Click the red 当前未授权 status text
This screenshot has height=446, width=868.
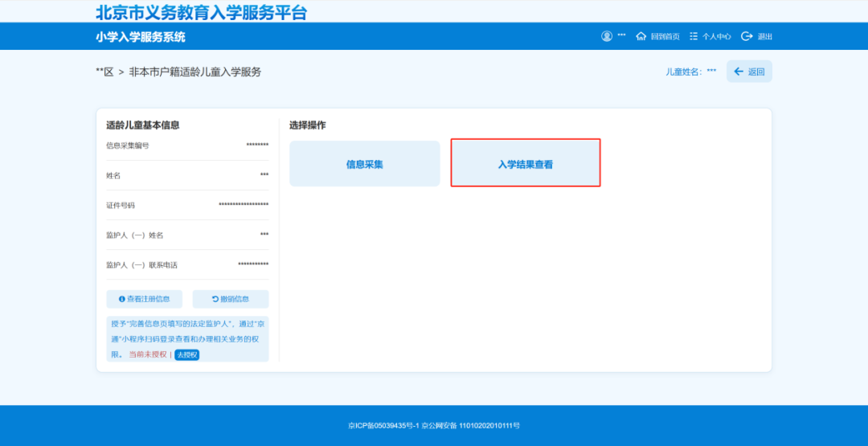[148, 354]
